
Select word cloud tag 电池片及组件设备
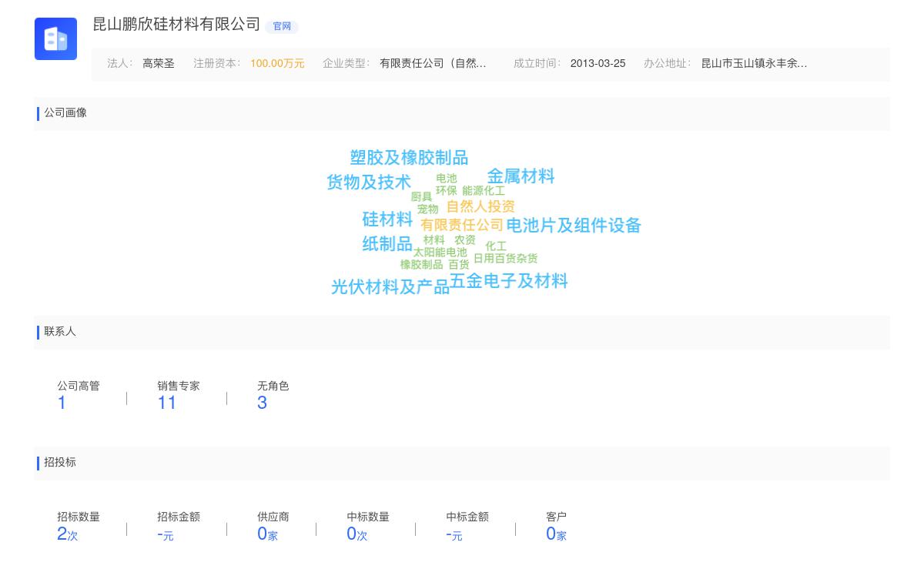point(574,226)
